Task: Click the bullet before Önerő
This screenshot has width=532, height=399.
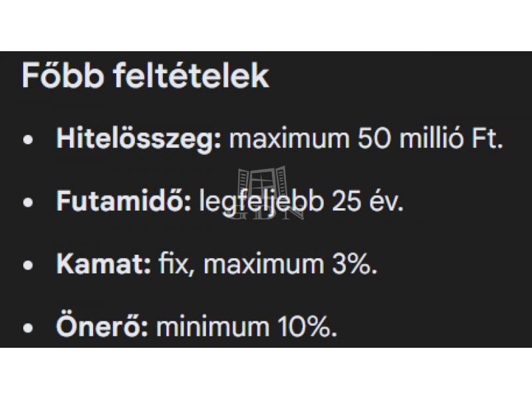Action: pyautogui.click(x=28, y=327)
